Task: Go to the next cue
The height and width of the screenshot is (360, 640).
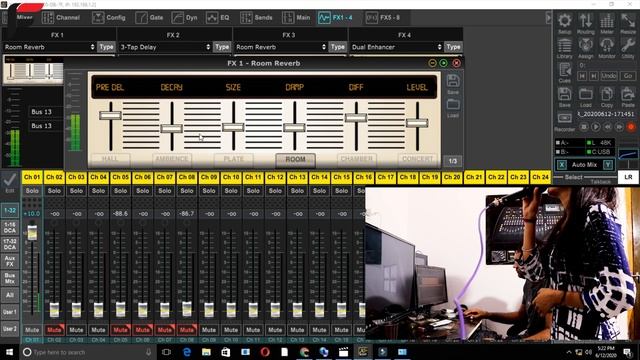Action: point(594,76)
